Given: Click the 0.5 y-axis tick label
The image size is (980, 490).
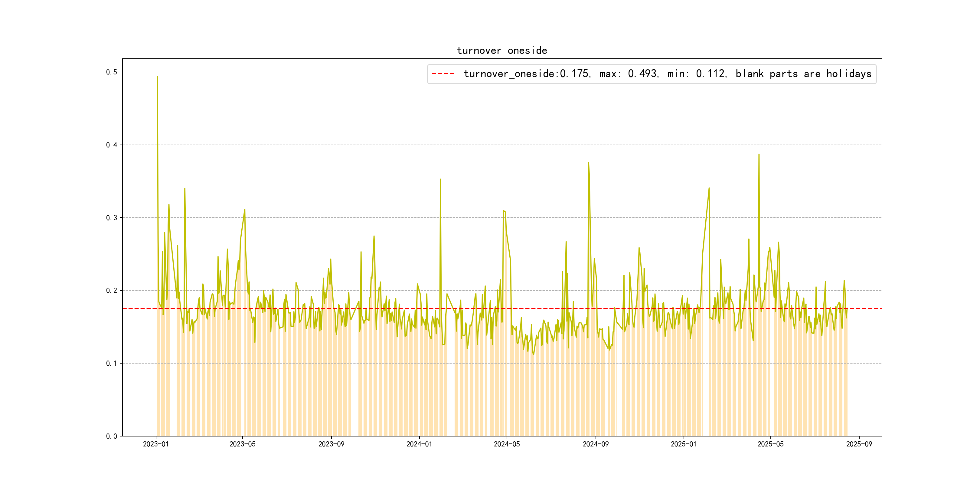Looking at the screenshot, I should point(112,72).
